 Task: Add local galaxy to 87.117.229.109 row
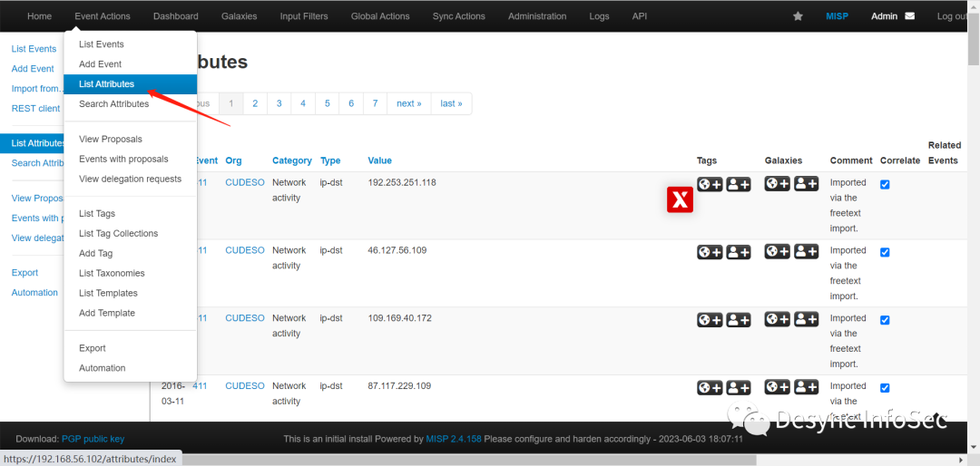click(807, 387)
